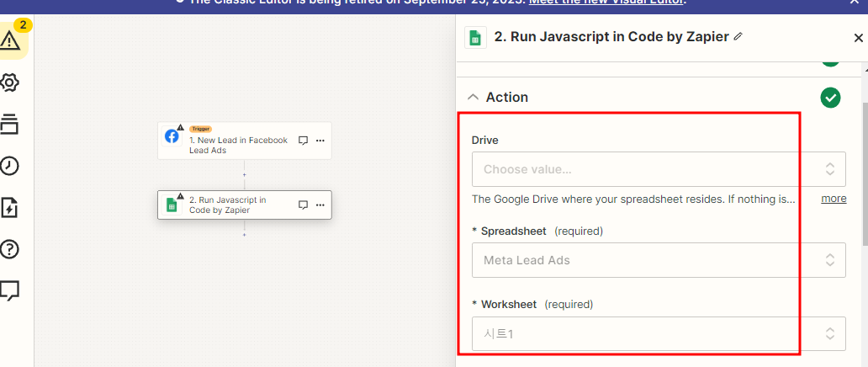The image size is (868, 367).
Task: Click the 'Action' section heading
Action: coord(507,97)
